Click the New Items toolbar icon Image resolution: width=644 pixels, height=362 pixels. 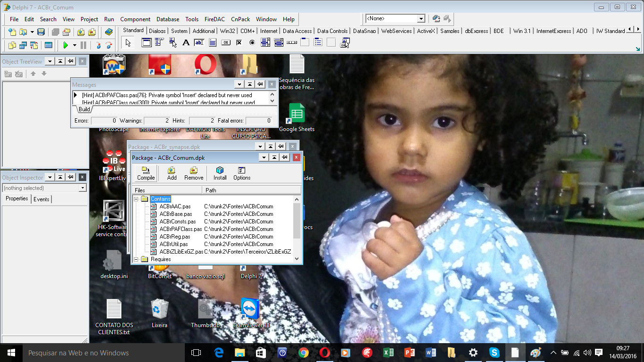pos(12,32)
